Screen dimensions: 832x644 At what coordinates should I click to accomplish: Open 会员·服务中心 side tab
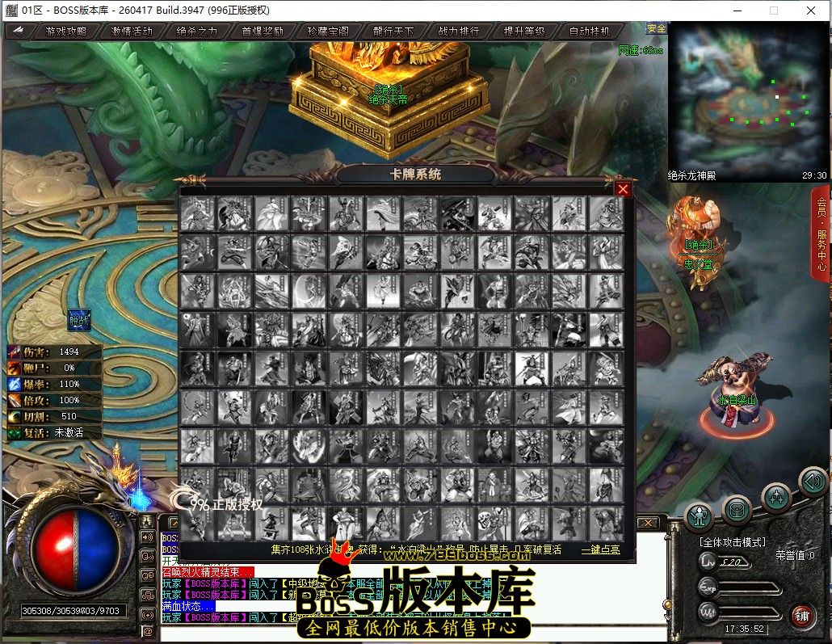(821, 234)
